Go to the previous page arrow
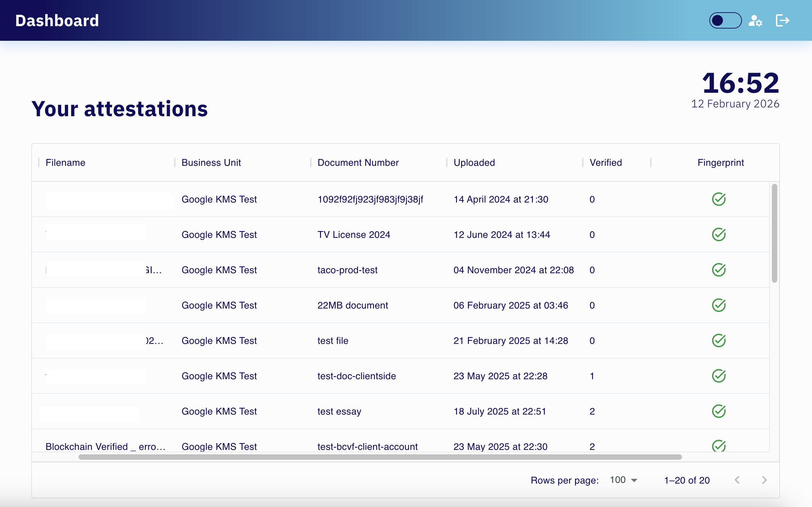Viewport: 812px width, 507px height. click(737, 480)
